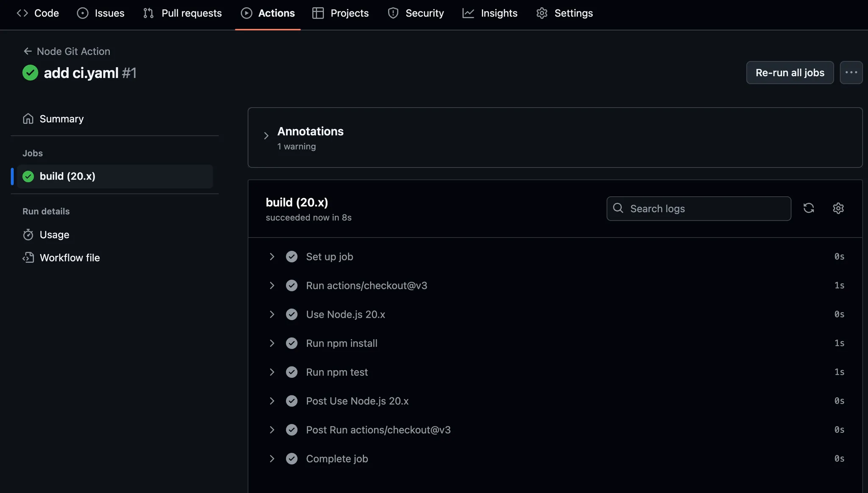Select the Actions tab
The width and height of the screenshot is (868, 493).
[x=268, y=13]
